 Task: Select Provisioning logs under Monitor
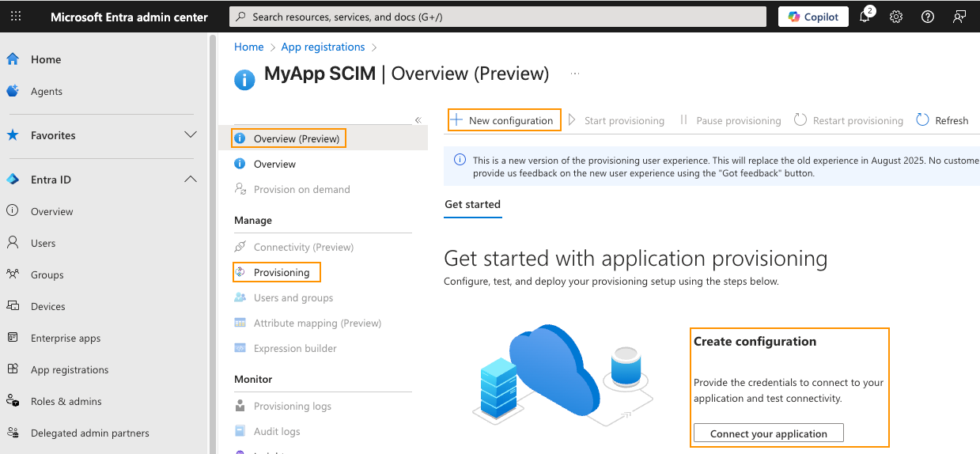pos(293,406)
